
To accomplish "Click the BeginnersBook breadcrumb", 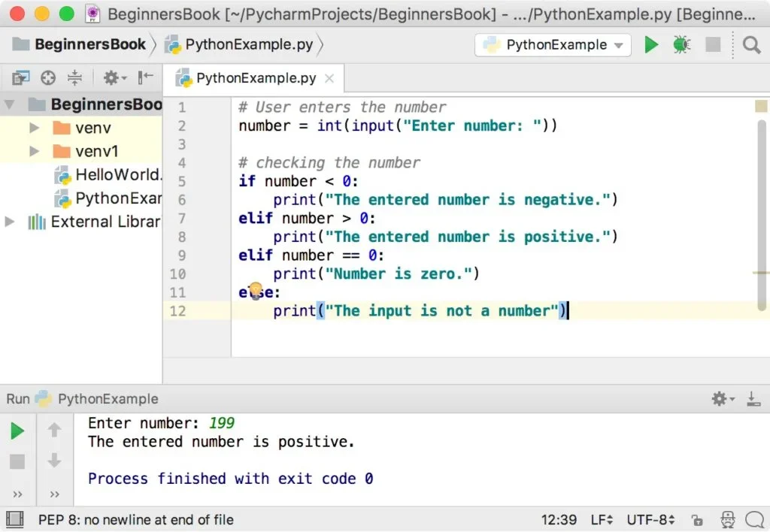I will tap(79, 44).
